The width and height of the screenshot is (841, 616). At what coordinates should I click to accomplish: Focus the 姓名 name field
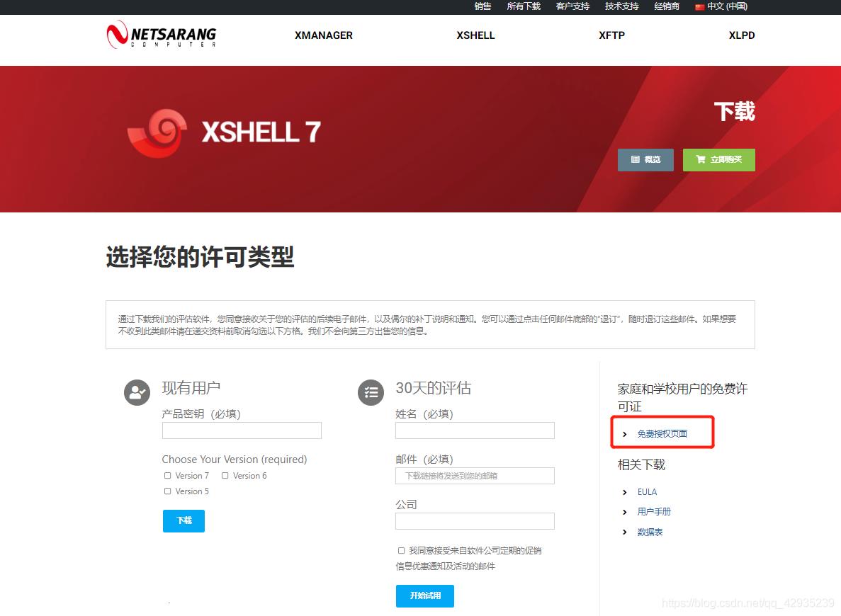coord(475,430)
